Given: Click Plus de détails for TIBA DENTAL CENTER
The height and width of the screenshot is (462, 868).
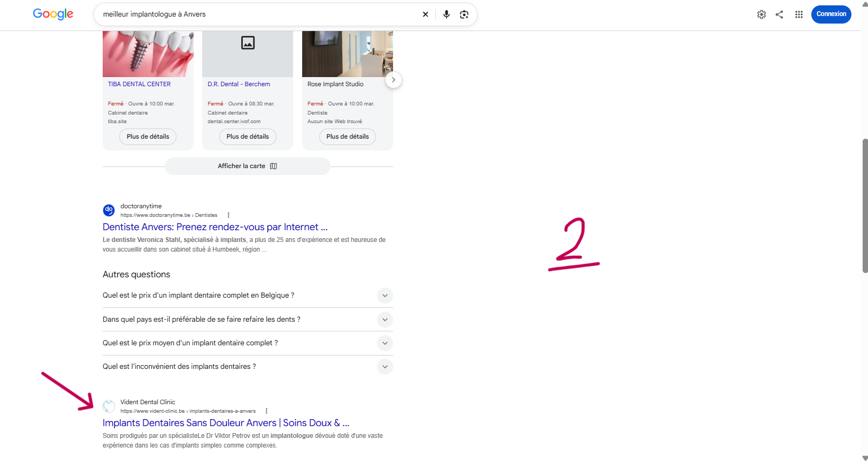Looking at the screenshot, I should click(x=148, y=137).
